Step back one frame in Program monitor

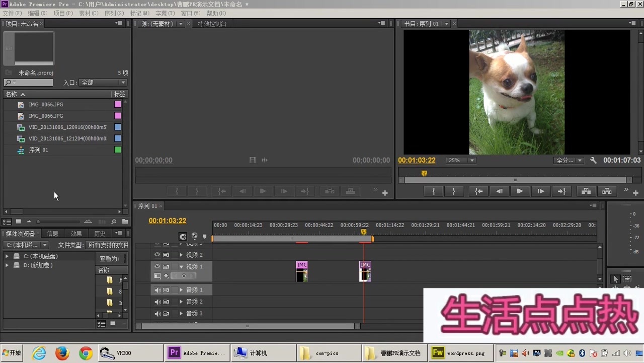499,191
